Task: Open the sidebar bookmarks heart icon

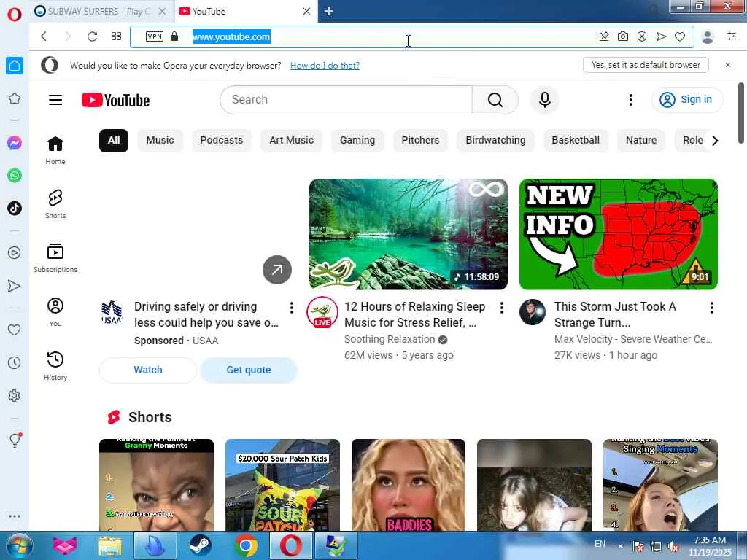Action: coord(15,330)
